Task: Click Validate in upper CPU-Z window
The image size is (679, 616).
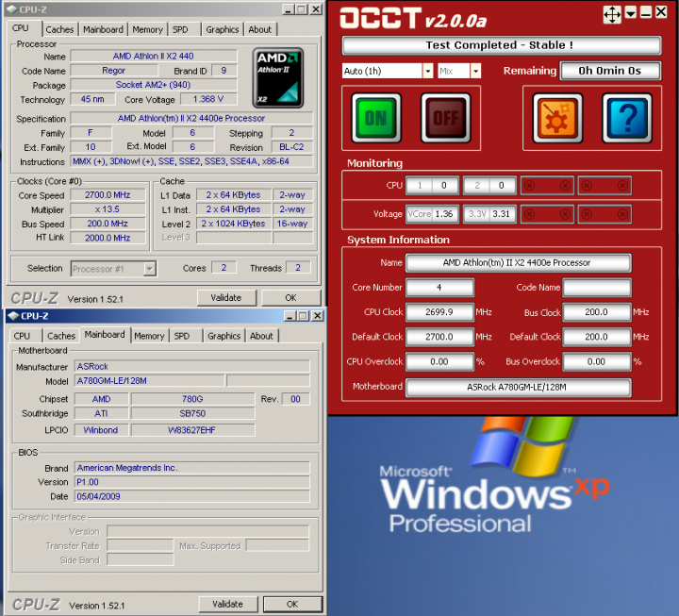Action: click(x=226, y=297)
